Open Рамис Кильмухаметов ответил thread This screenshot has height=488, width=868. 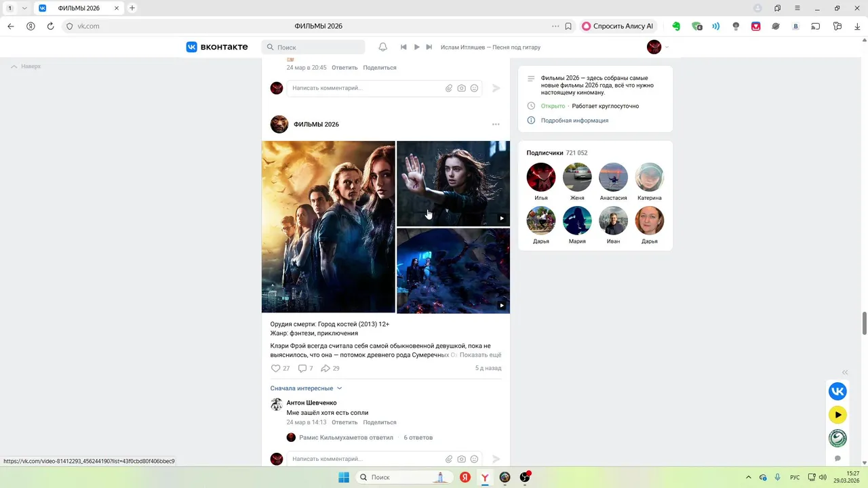pyautogui.click(x=346, y=437)
